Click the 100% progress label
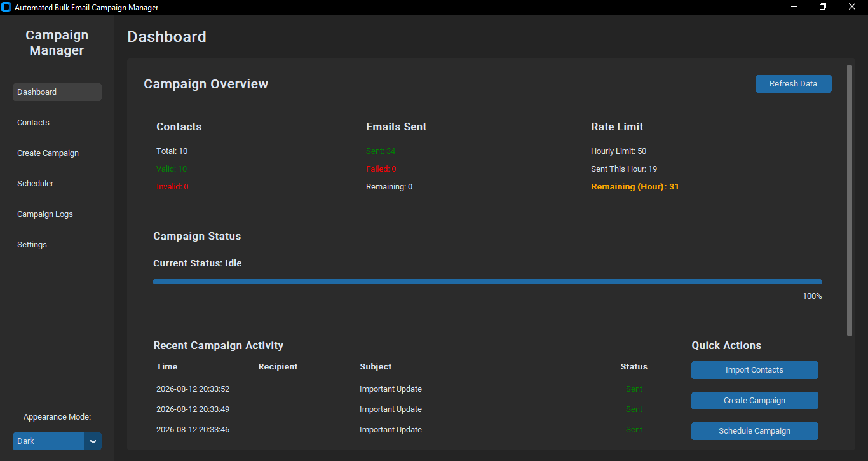868x461 pixels. click(x=812, y=296)
